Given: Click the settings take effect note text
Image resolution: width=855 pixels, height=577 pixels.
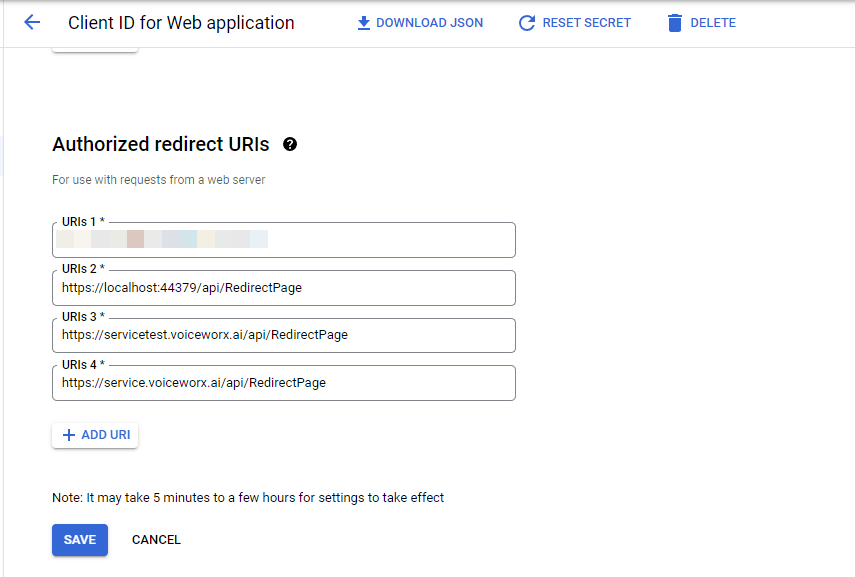Looking at the screenshot, I should [247, 497].
